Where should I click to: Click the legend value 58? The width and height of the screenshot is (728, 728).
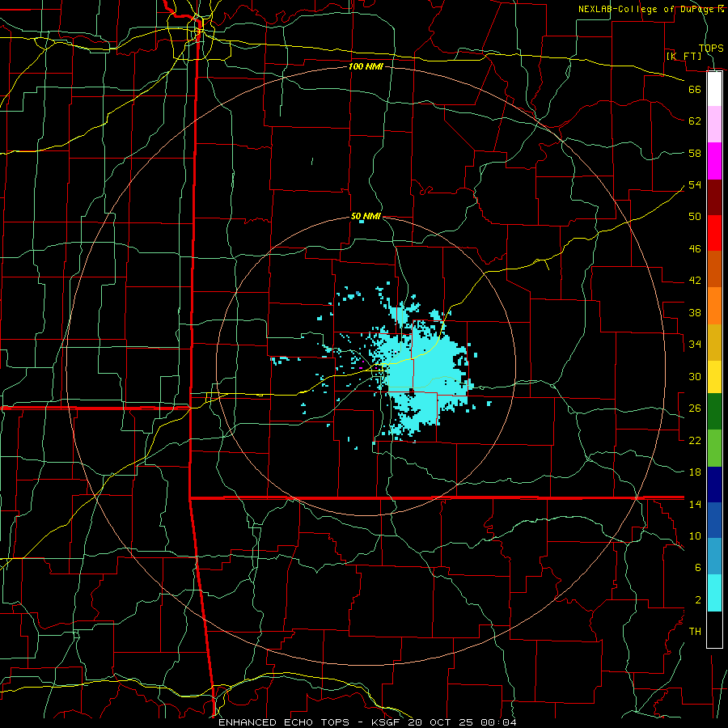pyautogui.click(x=695, y=153)
